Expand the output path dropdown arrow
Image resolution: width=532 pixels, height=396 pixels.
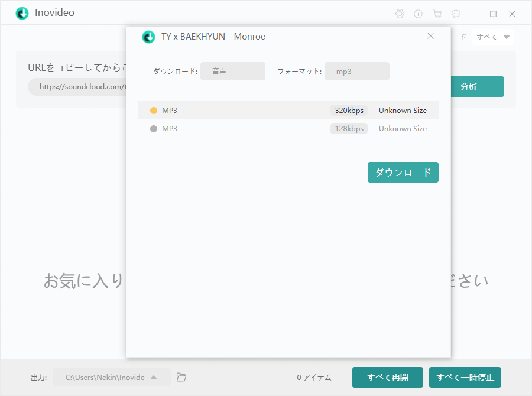pos(154,377)
